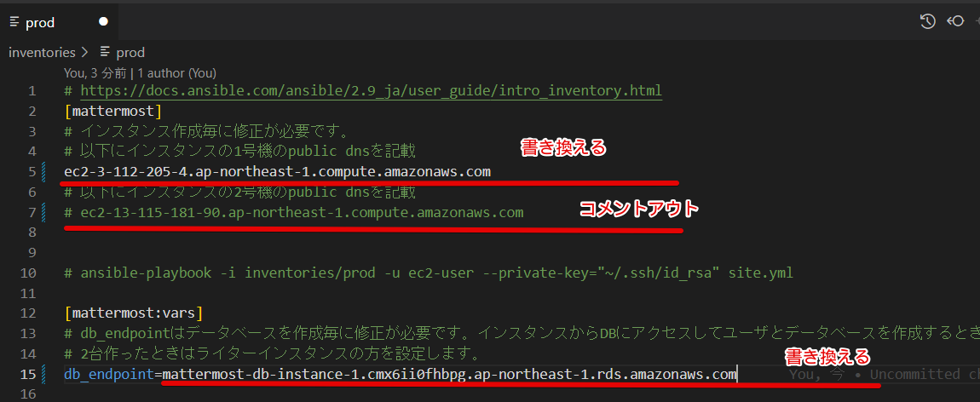Go to previous change arrow icon
This screenshot has height=402, width=980.
click(x=955, y=22)
